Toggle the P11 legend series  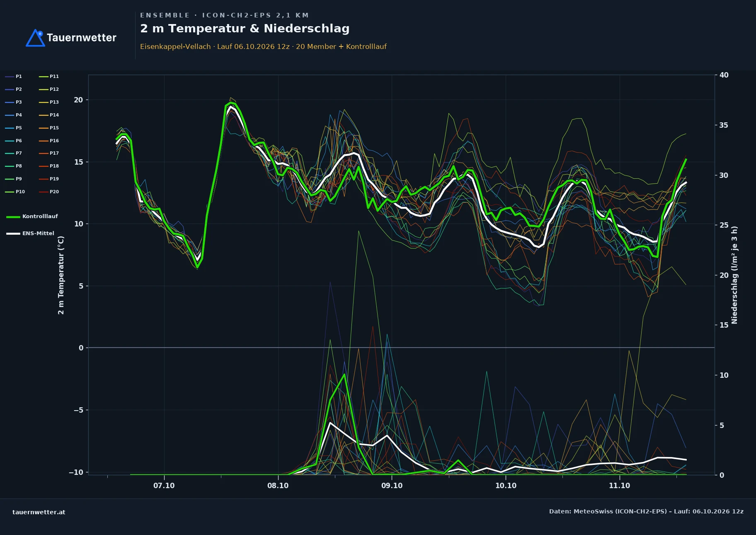click(49, 76)
